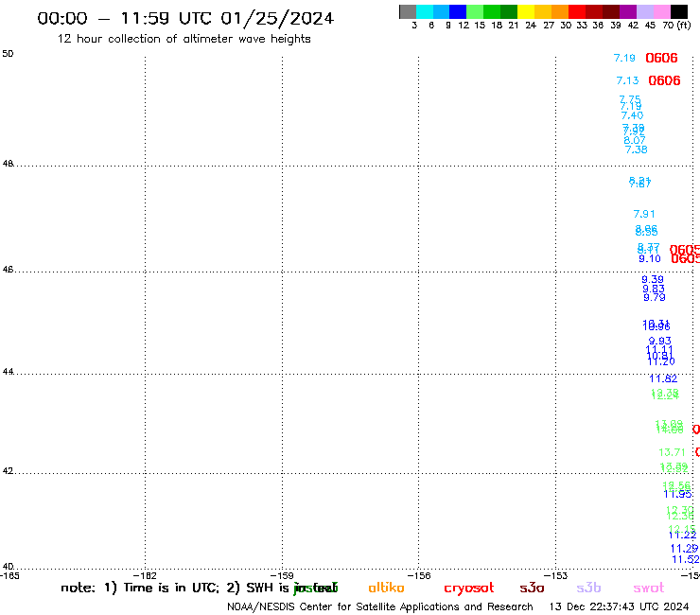This screenshot has width=700, height=615.
Task: Click the latitude axis label '46'
Action: 8,270
